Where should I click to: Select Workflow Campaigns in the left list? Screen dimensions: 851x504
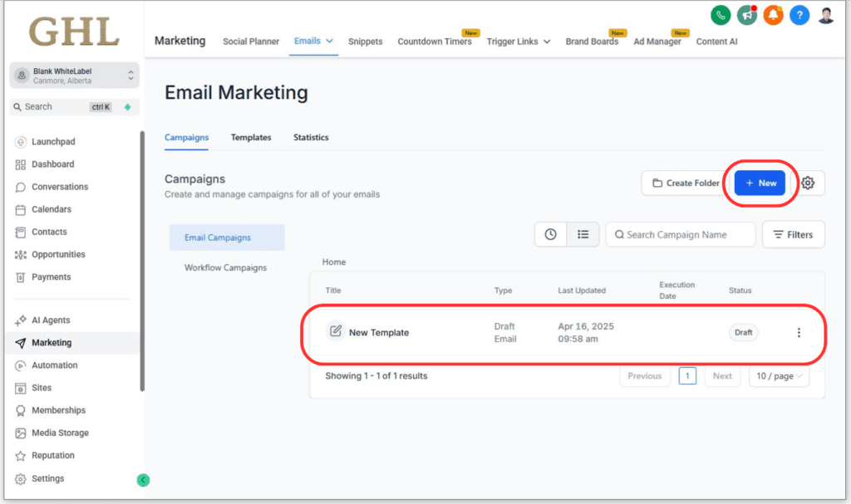point(225,267)
